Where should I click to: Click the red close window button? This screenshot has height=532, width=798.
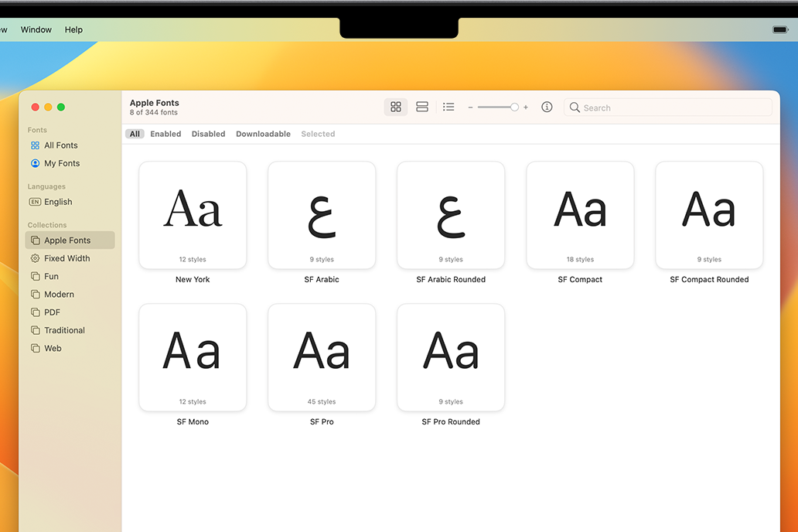point(35,107)
